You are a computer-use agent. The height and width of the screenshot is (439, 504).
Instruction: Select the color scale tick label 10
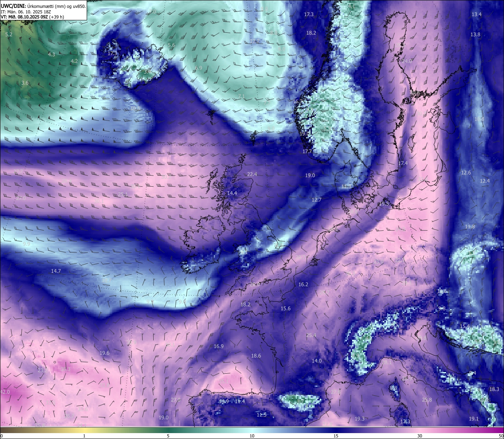[252, 436]
